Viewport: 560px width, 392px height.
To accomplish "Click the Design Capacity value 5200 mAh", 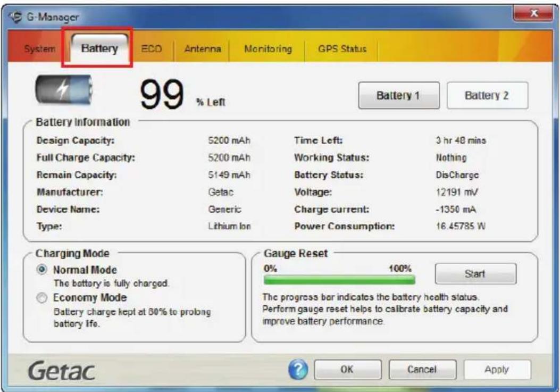I will coord(229,140).
